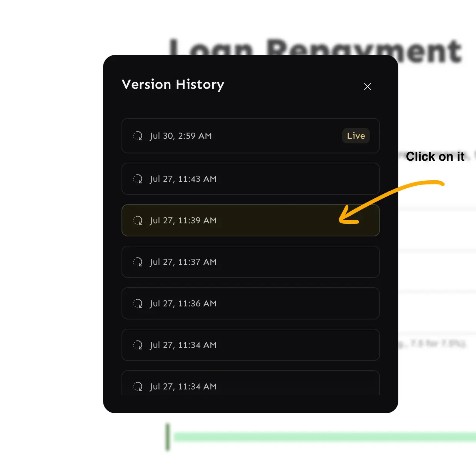Viewport: 476px width, 469px height.
Task: Choose the highlighted Jul 27, 11:39 AM version
Action: [251, 220]
